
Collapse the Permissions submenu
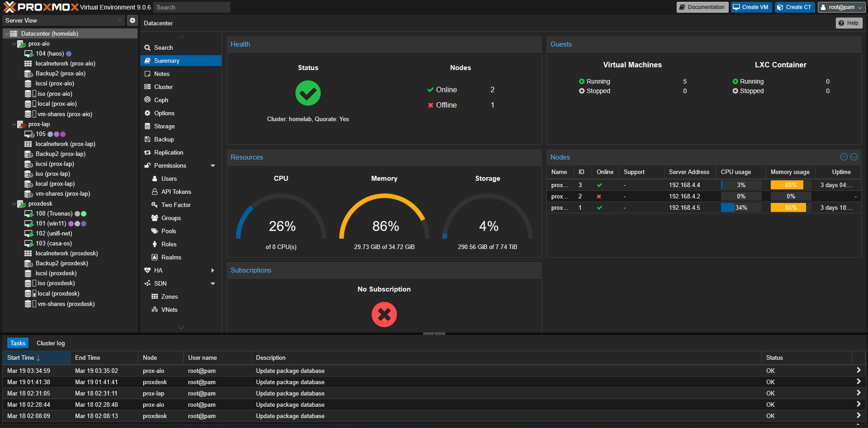(x=212, y=165)
